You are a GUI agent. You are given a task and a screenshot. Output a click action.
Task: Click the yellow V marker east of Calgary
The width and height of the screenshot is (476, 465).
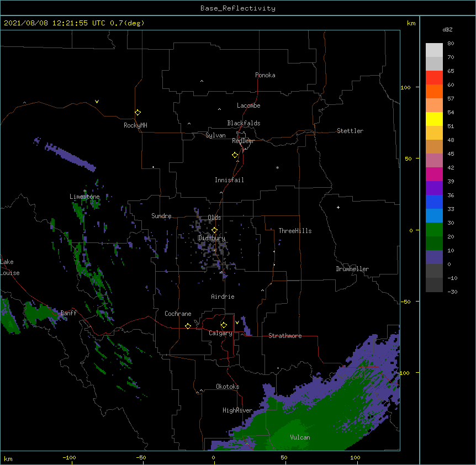237,323
